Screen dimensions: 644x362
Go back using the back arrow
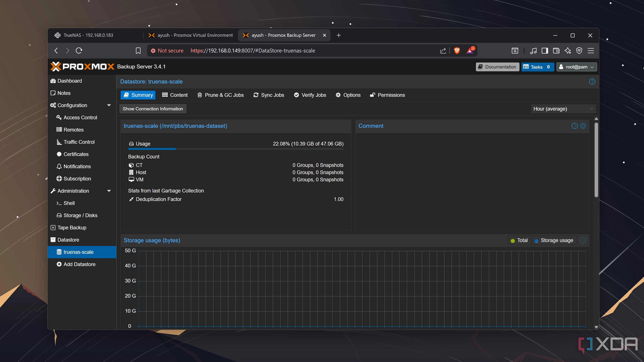coord(56,51)
